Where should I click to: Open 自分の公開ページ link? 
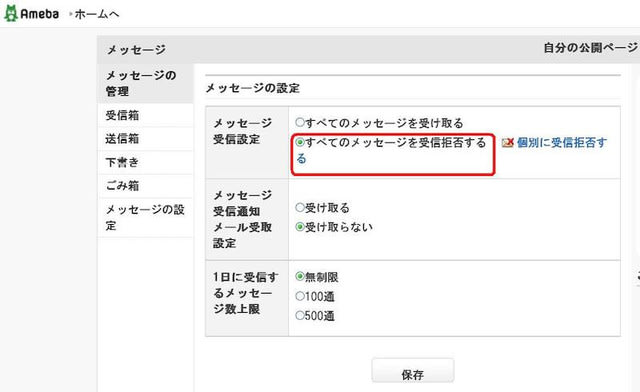591,48
